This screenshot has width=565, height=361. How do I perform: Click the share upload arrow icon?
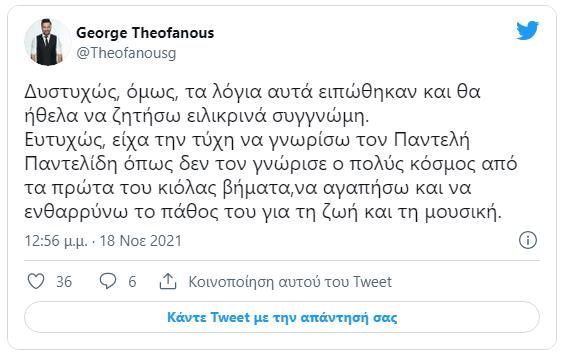coord(168,281)
